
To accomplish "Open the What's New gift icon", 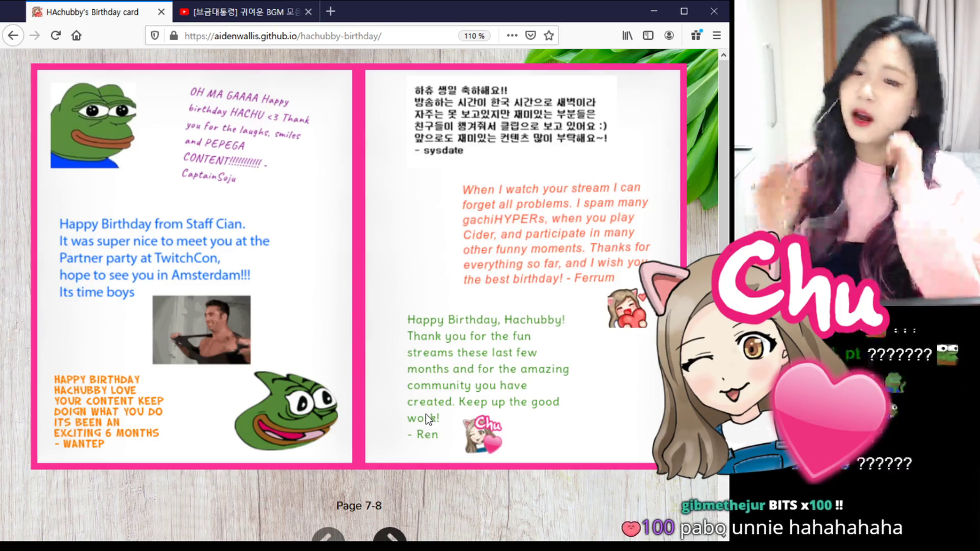I will (x=696, y=36).
